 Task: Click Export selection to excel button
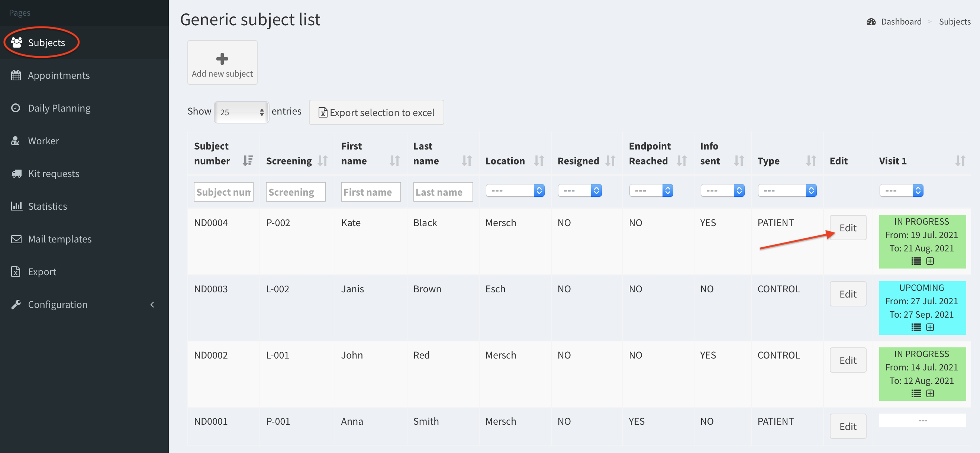tap(376, 112)
